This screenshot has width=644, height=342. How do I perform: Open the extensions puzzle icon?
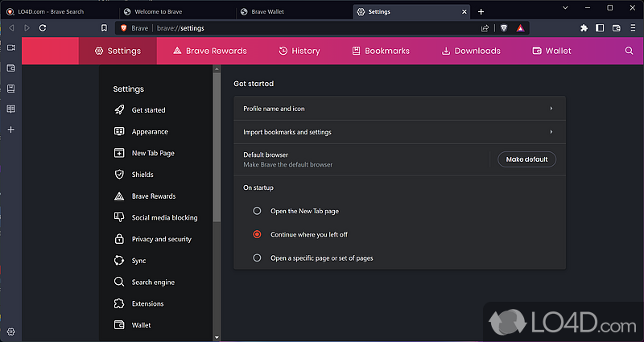(x=584, y=28)
